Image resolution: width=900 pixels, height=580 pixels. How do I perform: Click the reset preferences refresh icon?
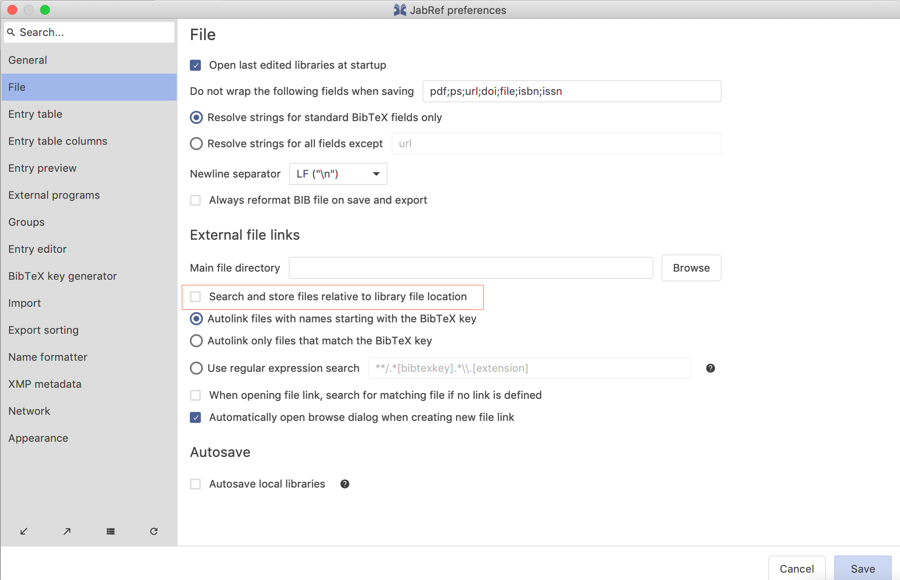(x=154, y=531)
